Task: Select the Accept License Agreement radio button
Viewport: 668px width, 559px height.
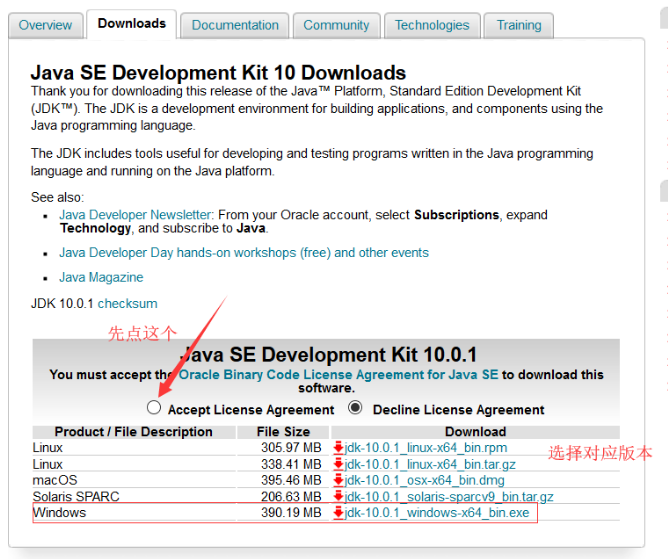Action: [154, 407]
